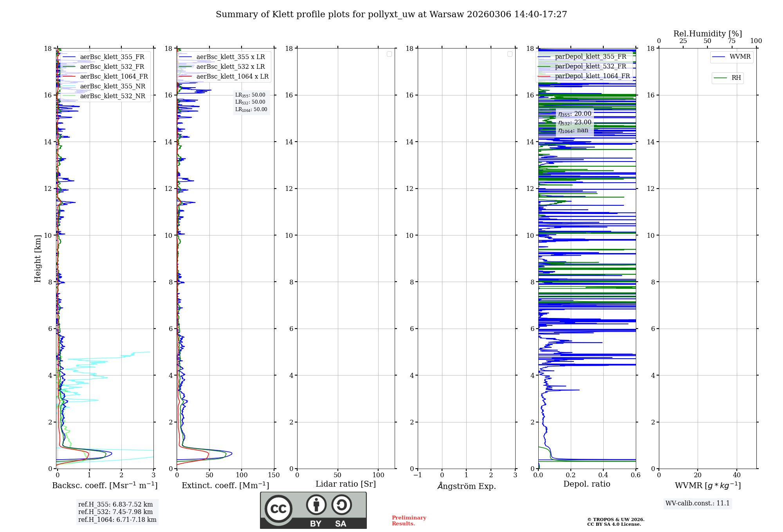Viewport: 783px width, 532px height.
Task: Click the plot title mentioning pollyxt_uw Warsaw
Action: [391, 14]
